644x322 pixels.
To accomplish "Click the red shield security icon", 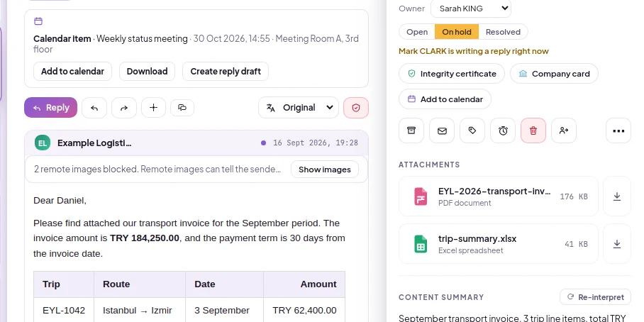I will coord(356,108).
